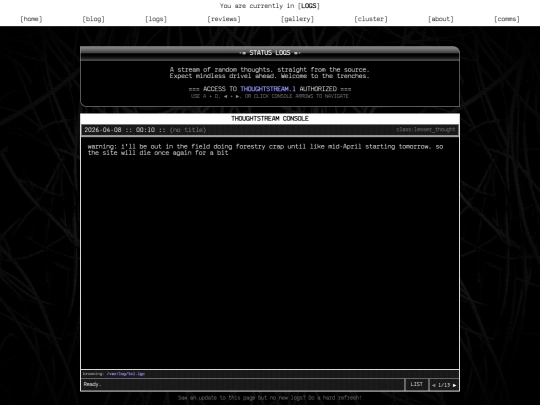Click 'You are currently in [LOGS]' text
Screen dimensions: 540x405
tap(270, 6)
